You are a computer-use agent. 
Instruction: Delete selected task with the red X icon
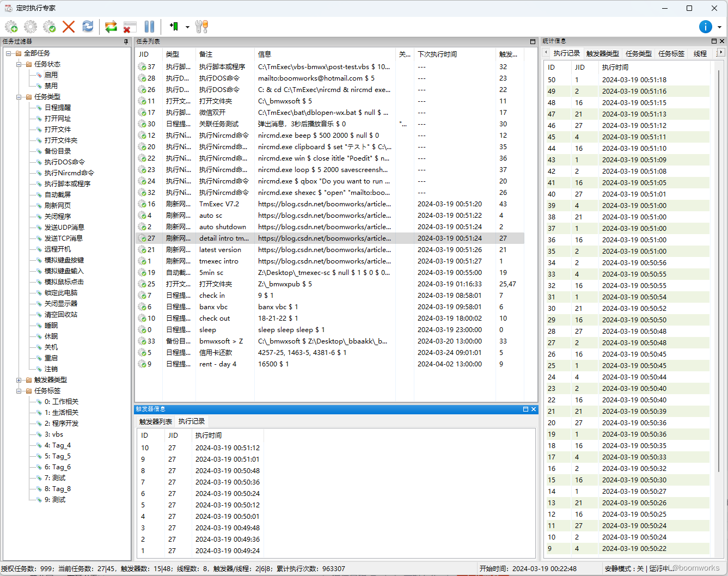click(68, 26)
